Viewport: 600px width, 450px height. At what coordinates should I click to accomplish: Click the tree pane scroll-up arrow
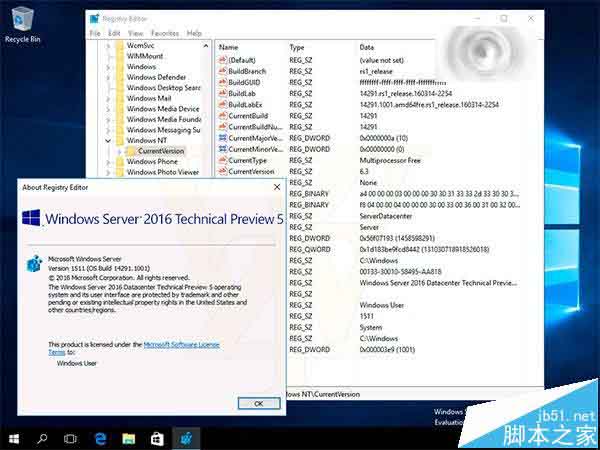(206, 46)
